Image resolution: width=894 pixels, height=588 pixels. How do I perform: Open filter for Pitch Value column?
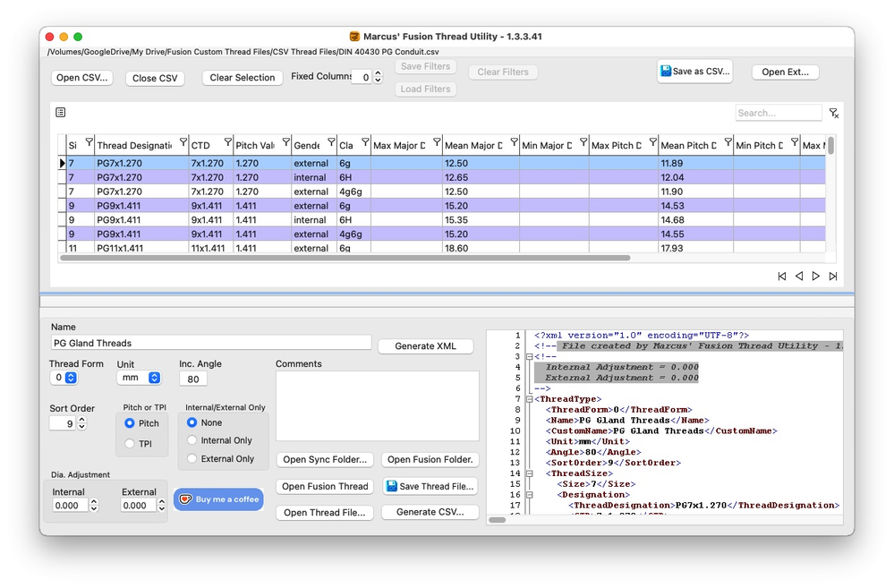click(x=286, y=142)
